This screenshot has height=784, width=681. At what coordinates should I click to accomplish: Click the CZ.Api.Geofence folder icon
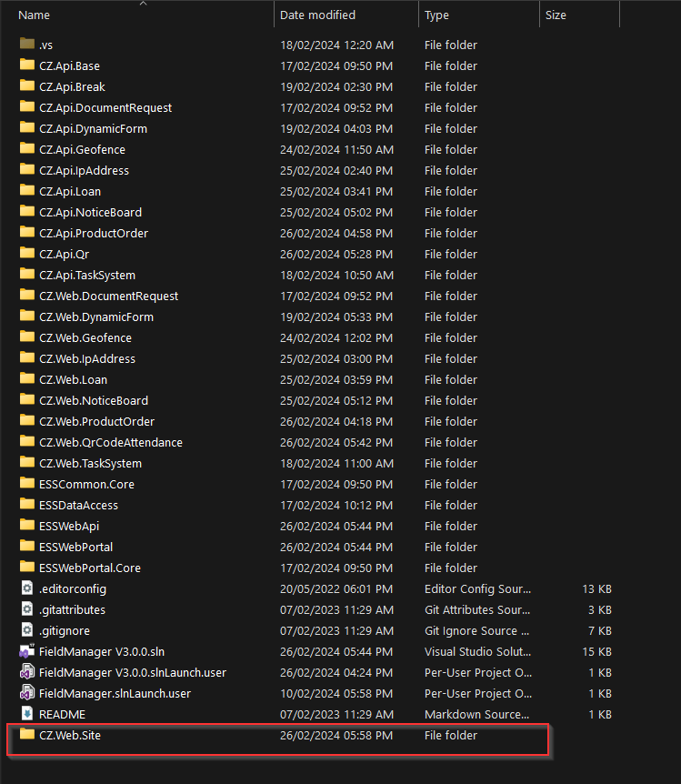coord(27,149)
